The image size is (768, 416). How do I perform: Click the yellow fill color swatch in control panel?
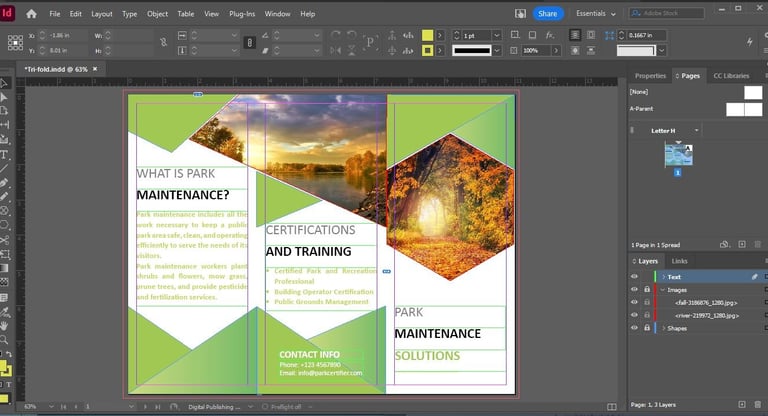click(427, 34)
